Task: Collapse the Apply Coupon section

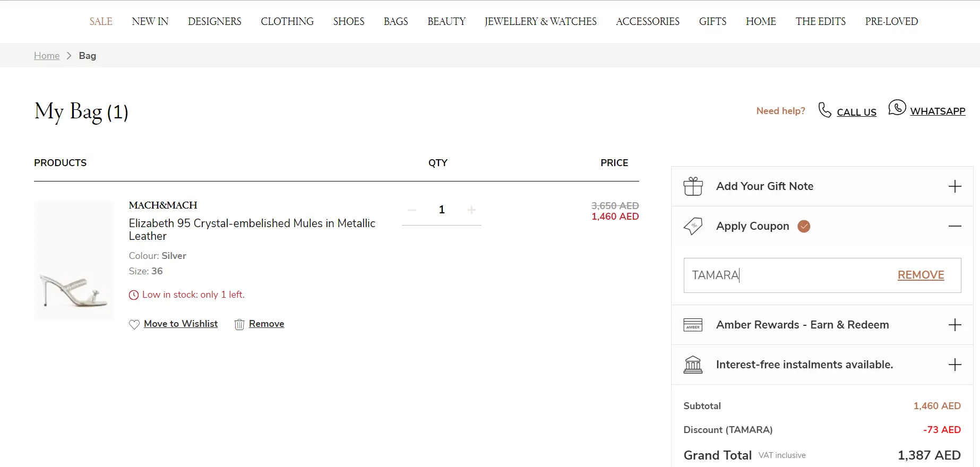Action: [x=955, y=226]
